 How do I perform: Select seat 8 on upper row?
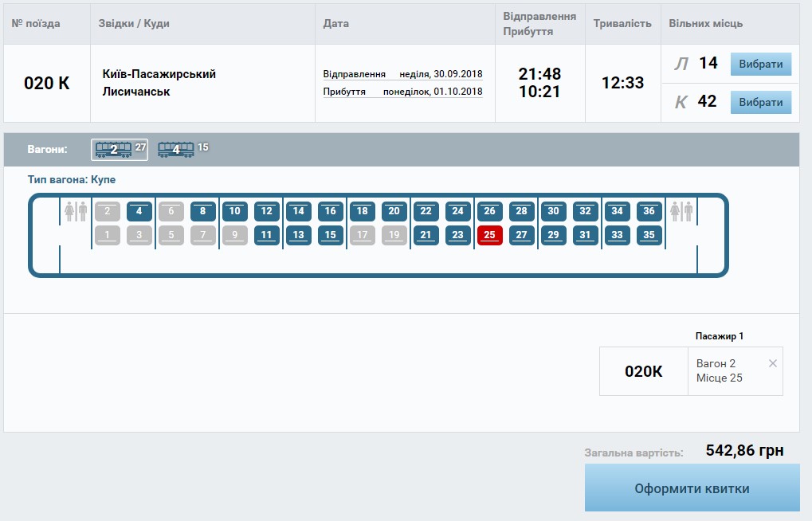point(202,211)
